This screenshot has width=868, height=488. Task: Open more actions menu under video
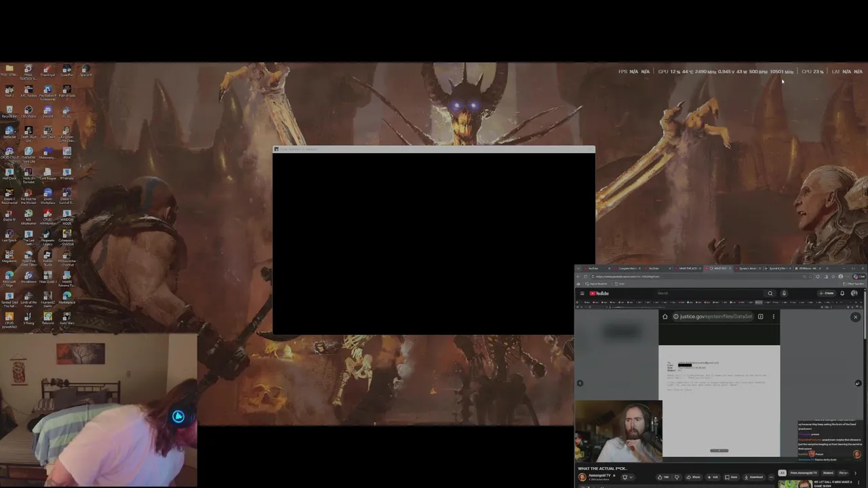pos(771,477)
